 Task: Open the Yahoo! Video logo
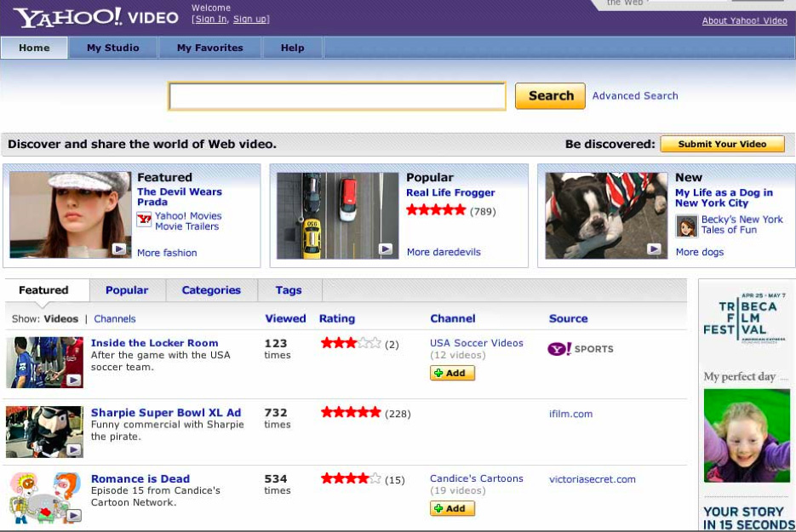tap(96, 17)
